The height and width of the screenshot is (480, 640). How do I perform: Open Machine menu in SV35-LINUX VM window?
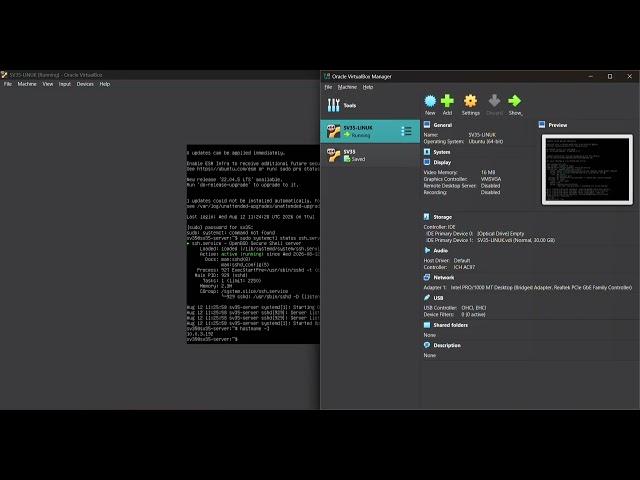pyautogui.click(x=27, y=84)
